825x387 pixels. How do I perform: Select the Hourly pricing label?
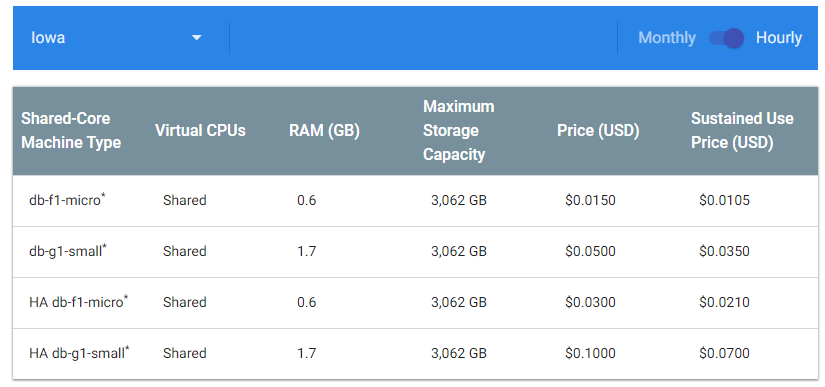[x=779, y=38]
